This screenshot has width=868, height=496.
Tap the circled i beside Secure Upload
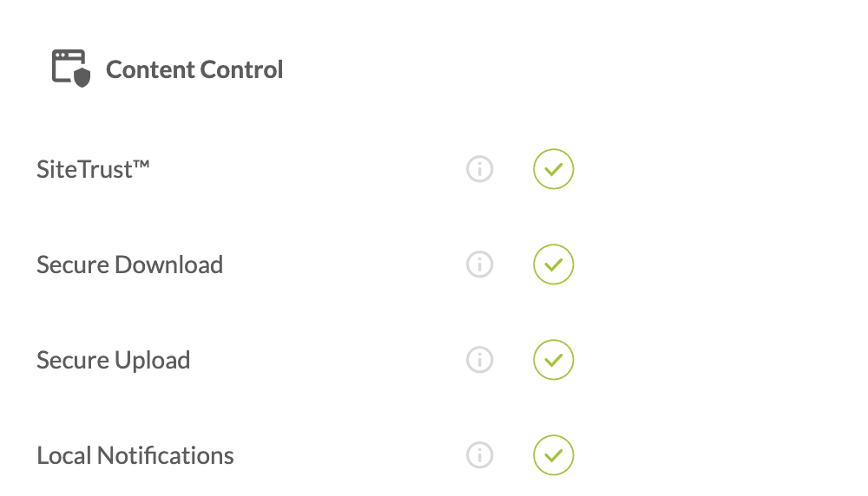pyautogui.click(x=479, y=360)
